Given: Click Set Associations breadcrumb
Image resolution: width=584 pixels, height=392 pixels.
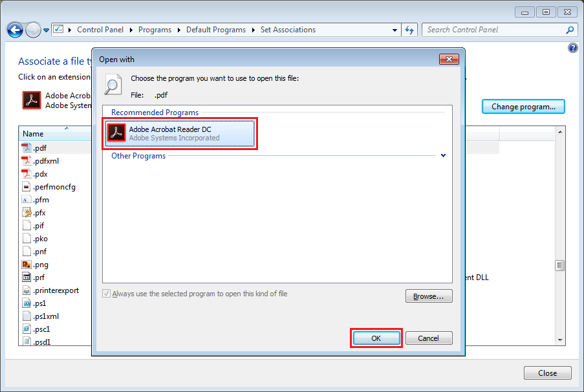Looking at the screenshot, I should click(288, 30).
